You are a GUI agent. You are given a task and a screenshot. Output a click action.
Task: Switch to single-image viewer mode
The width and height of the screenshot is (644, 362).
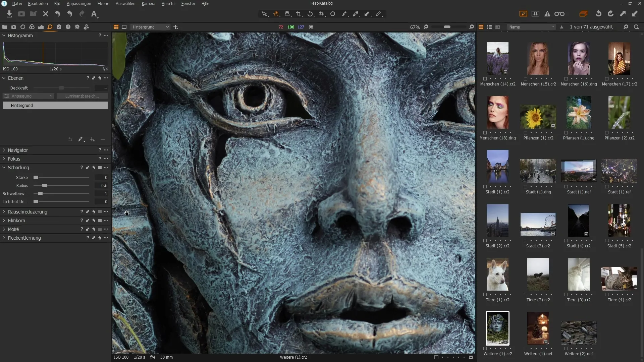[124, 27]
